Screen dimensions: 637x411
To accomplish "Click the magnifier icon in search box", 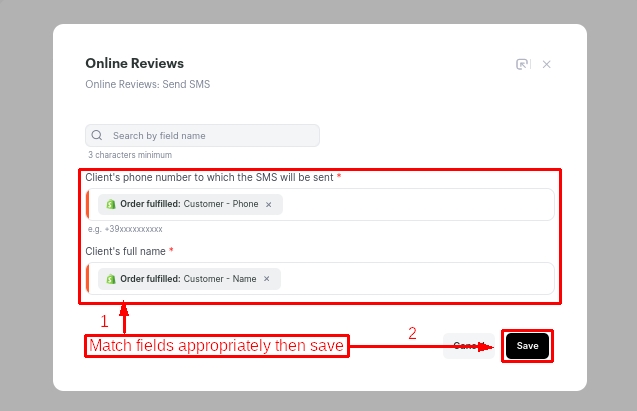I will 97,135.
